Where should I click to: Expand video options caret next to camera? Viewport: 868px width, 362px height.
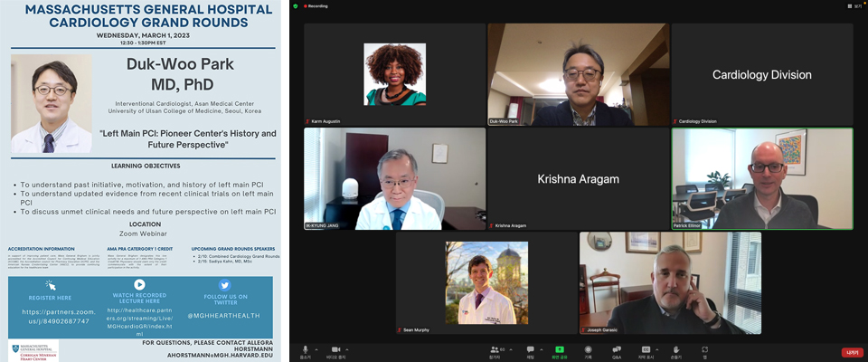click(347, 349)
